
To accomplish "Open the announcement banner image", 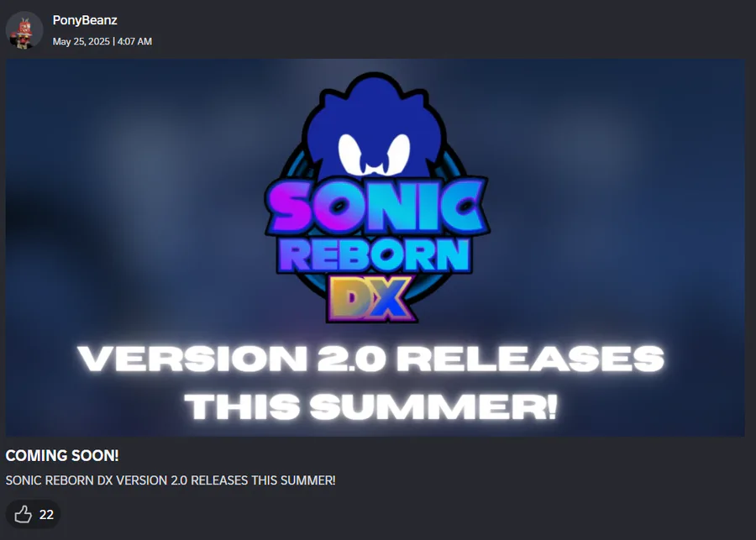I will (x=375, y=248).
